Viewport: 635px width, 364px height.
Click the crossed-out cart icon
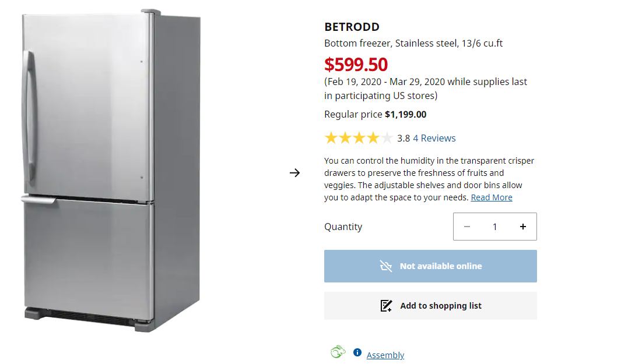pyautogui.click(x=386, y=266)
